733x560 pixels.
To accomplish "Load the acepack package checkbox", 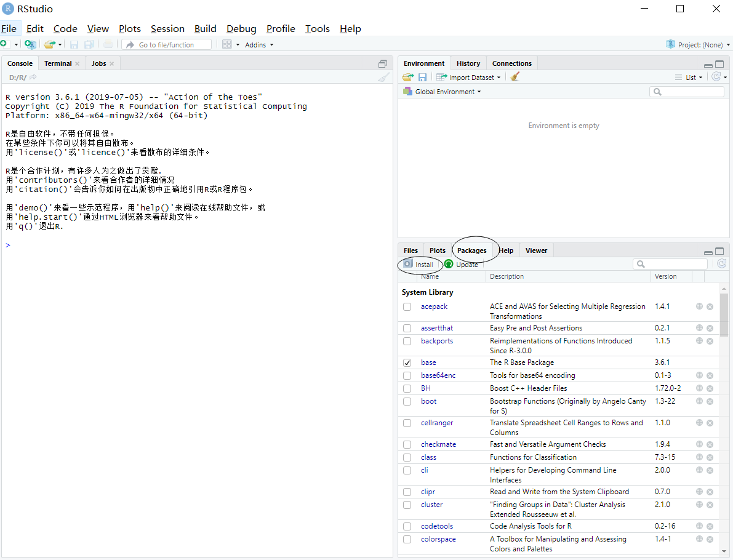I will coord(407,306).
